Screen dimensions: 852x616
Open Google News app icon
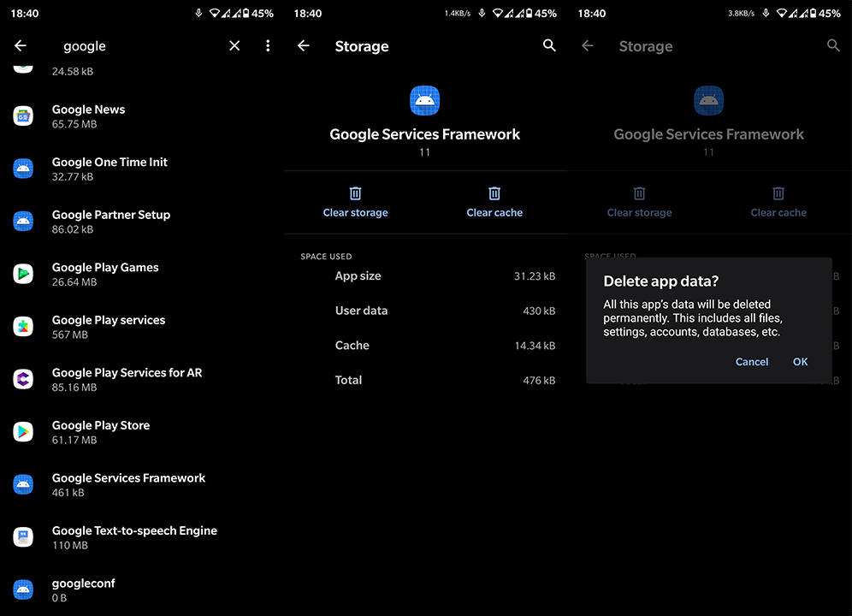pos(23,115)
